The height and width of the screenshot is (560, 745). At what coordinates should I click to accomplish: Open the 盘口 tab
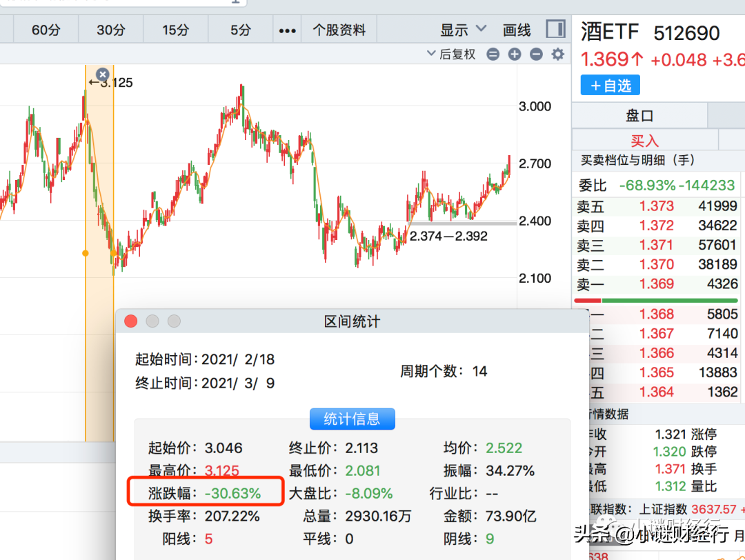(x=639, y=115)
